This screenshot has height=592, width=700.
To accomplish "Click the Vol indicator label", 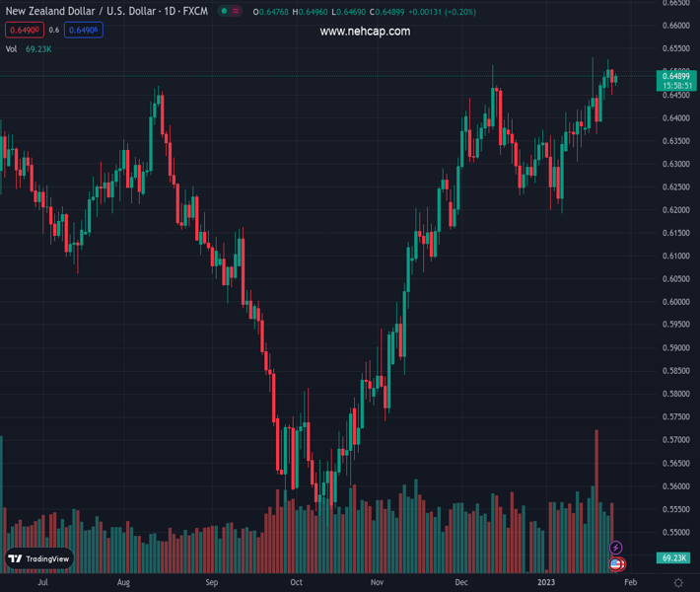I will pyautogui.click(x=11, y=49).
